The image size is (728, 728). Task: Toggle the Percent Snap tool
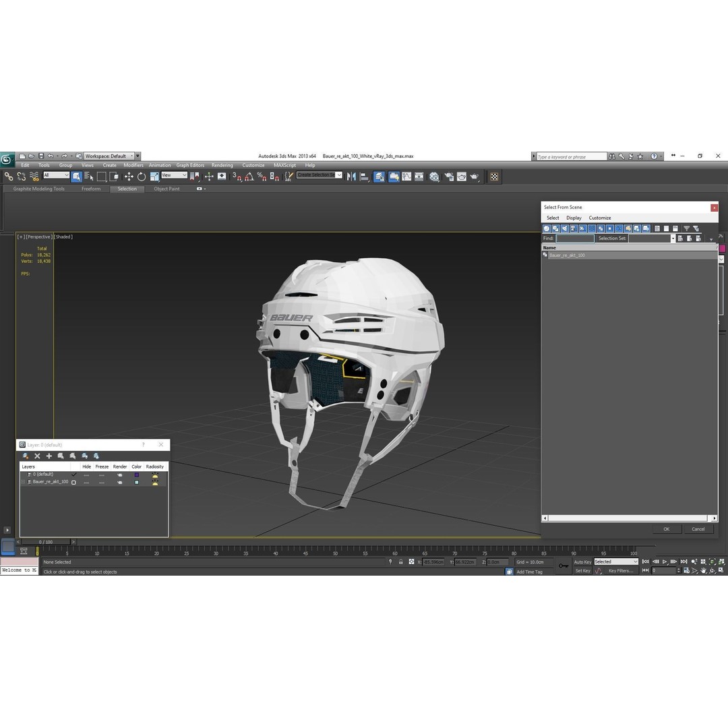262,177
